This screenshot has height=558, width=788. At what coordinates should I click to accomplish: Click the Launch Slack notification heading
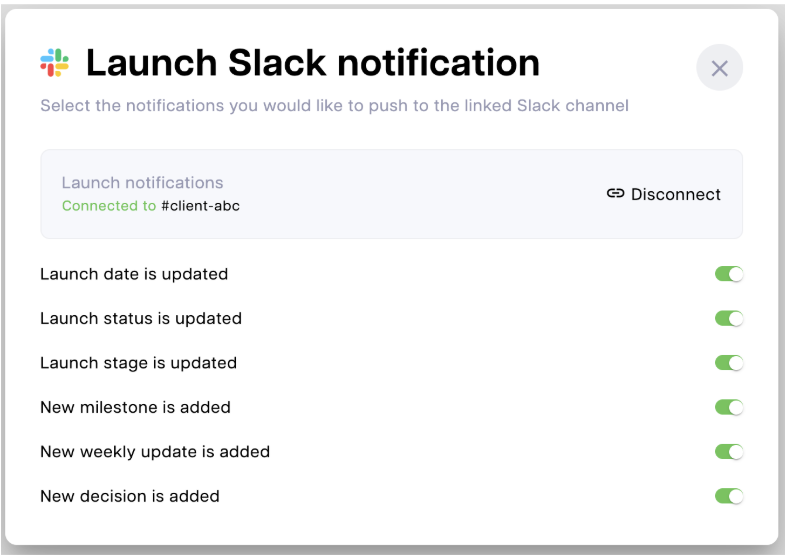[312, 63]
